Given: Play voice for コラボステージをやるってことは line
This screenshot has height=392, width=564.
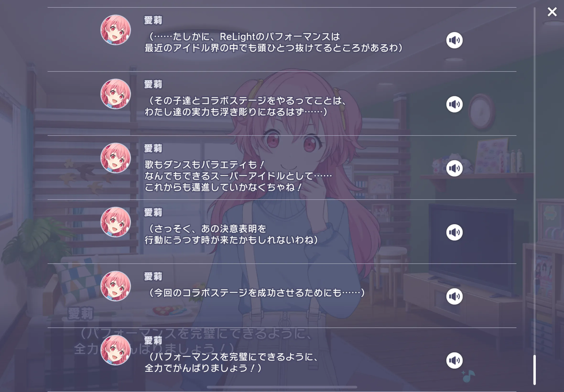Looking at the screenshot, I should pos(454,104).
